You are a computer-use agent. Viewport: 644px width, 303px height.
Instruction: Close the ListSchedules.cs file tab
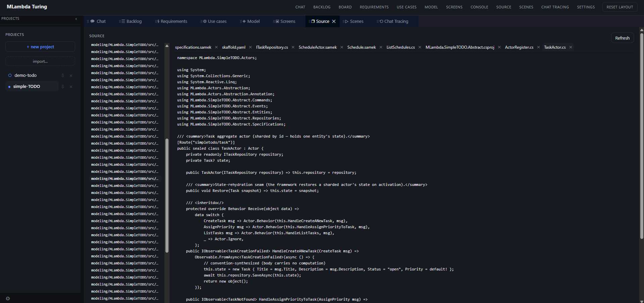click(x=420, y=47)
